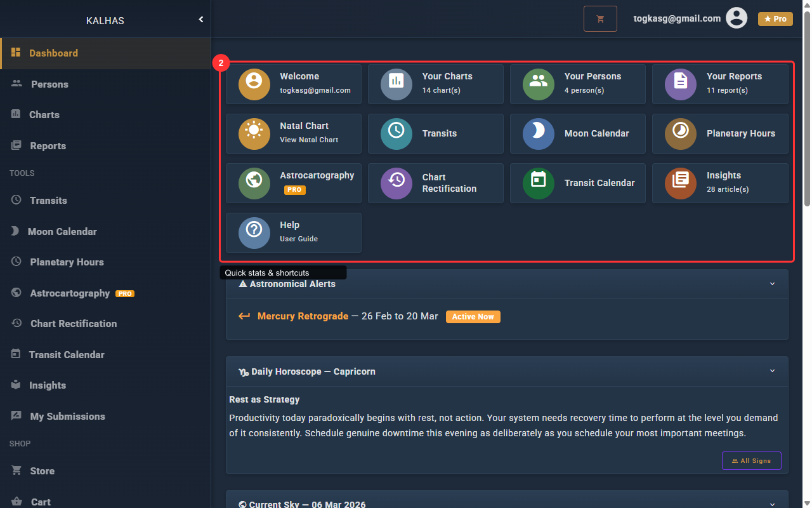Screen dimensions: 812x508
Task: Go to Persons in the sidebar
Action: 49,84
